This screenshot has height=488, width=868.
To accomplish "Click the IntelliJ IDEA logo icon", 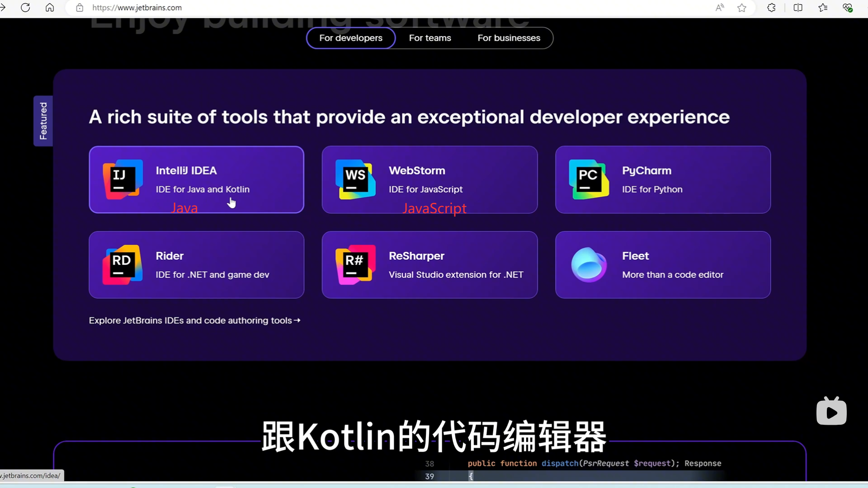I will click(123, 179).
